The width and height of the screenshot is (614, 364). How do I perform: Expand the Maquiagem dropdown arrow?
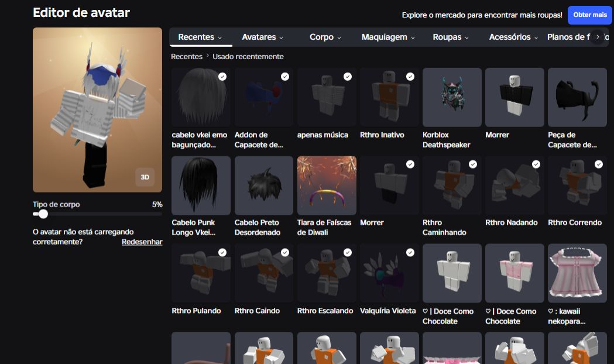pos(413,38)
